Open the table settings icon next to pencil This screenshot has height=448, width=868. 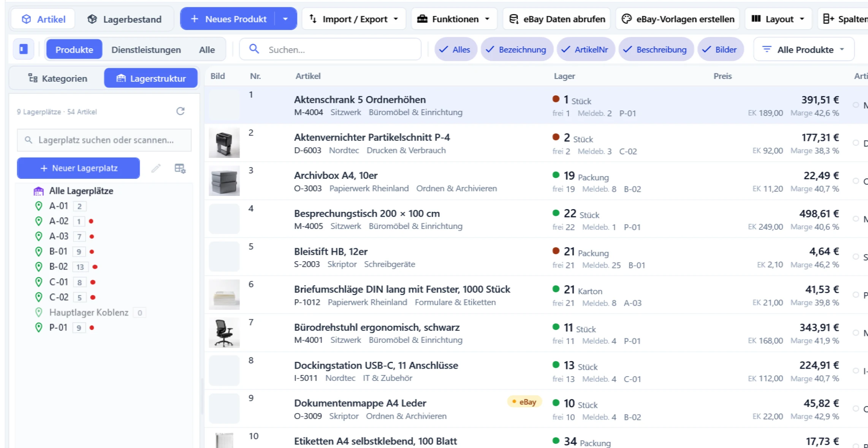coord(180,168)
